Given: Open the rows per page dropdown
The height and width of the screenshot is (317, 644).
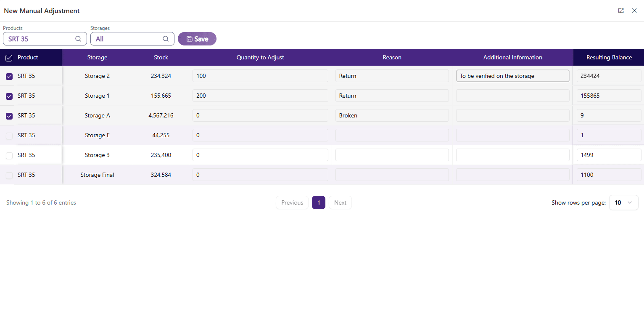Looking at the screenshot, I should coord(623,202).
